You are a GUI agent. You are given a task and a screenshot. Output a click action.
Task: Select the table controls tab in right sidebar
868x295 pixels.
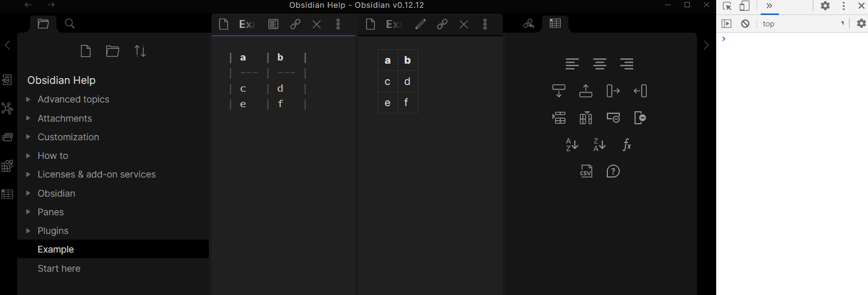click(x=555, y=24)
